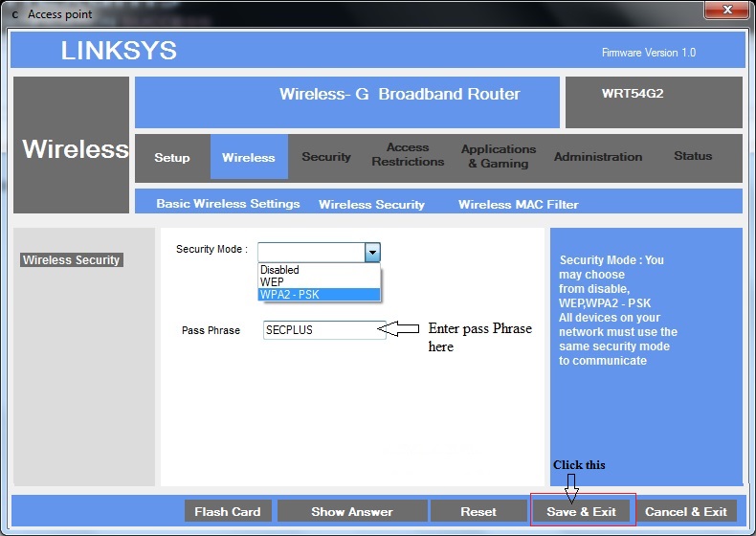The width and height of the screenshot is (756, 536).
Task: Open Wireless MAC Filter subtab
Action: 519,205
